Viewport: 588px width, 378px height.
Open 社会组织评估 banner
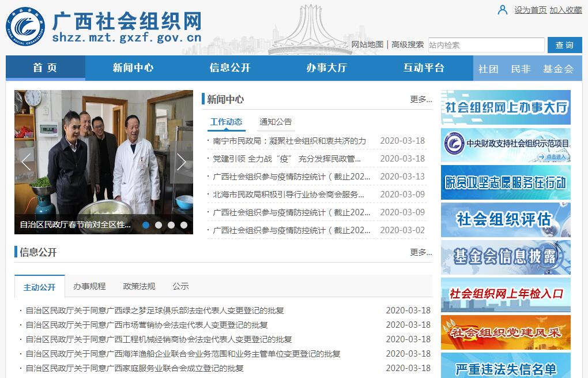(x=506, y=220)
